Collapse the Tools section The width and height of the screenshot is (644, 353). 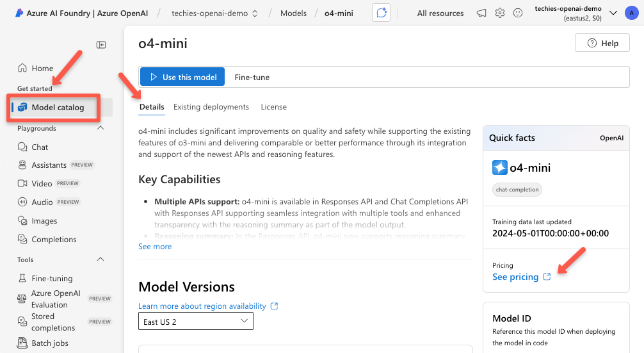[x=101, y=259]
